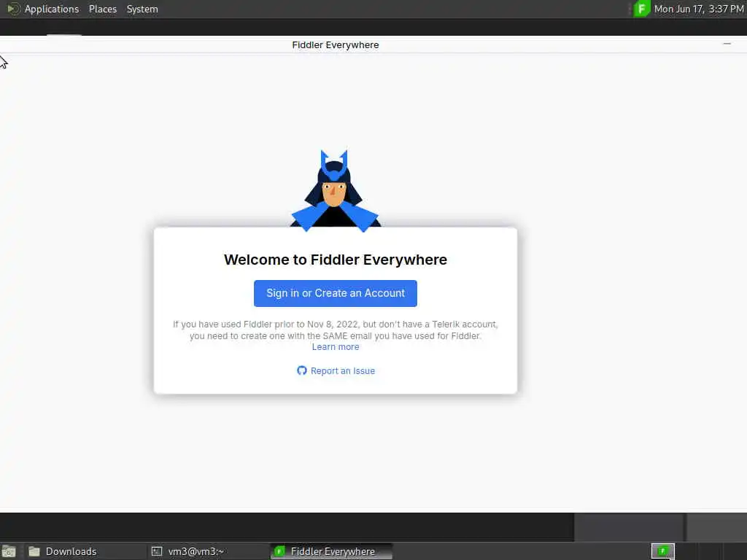
Task: Switch to vm3@vm3:~ terminal in taskbar
Action: [208, 551]
